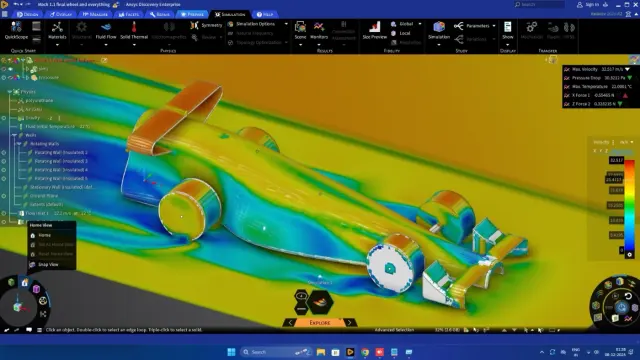640x360 pixels.
Task: Click the green cube view icon
Action: tap(11, 282)
